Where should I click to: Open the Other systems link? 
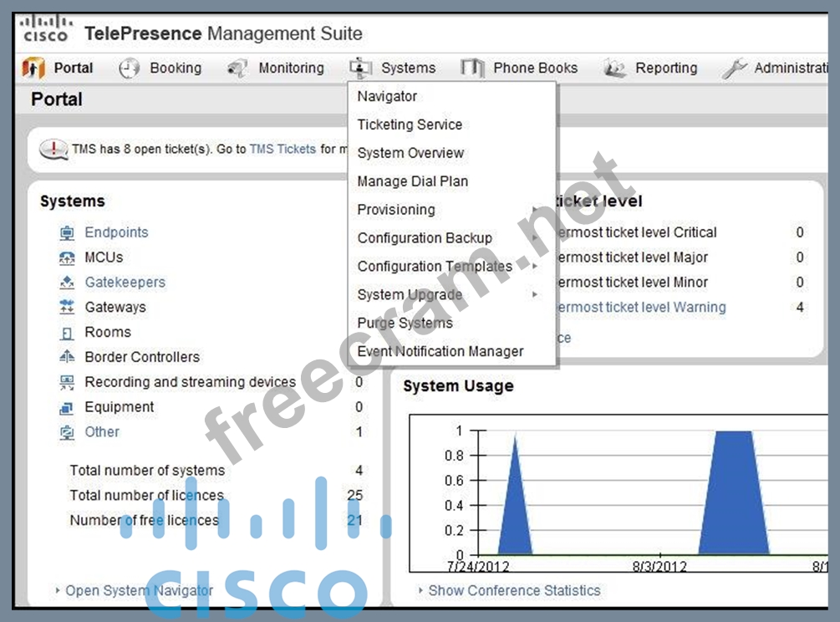(x=102, y=432)
